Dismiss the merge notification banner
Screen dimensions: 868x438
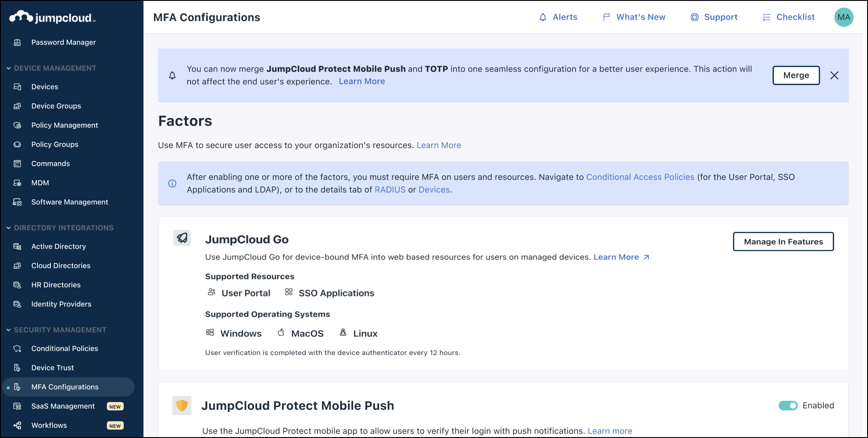(x=834, y=76)
